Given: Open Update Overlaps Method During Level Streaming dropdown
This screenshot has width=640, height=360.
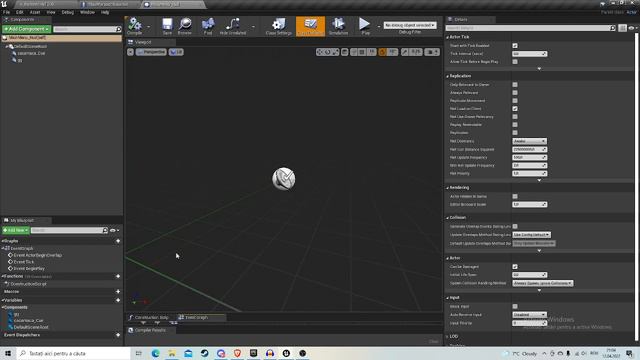Looking at the screenshot, I should tap(531, 235).
